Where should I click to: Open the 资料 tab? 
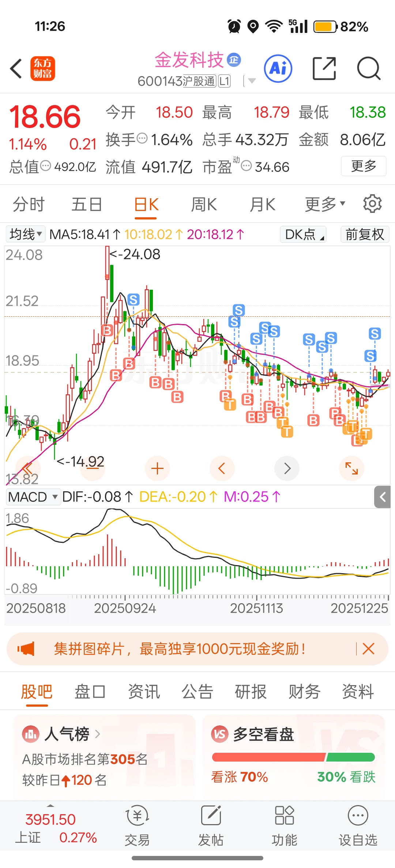tap(358, 692)
